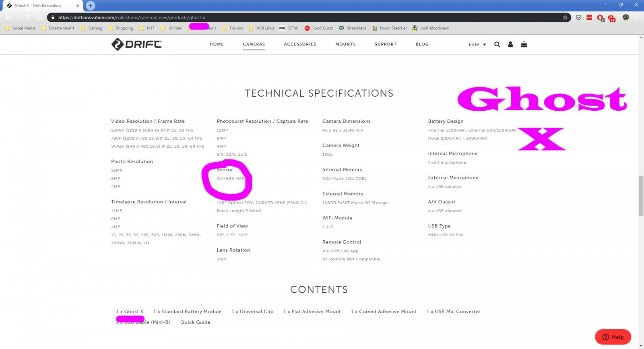The image size is (644, 349).
Task: Click the extension icon with badge 18
Action: pyautogui.click(x=612, y=18)
